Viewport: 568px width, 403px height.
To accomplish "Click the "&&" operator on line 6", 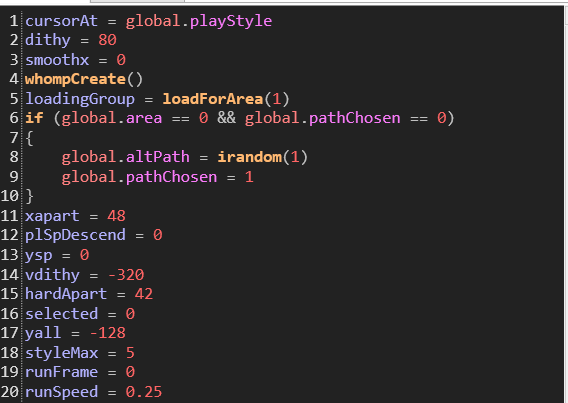I will (x=226, y=118).
